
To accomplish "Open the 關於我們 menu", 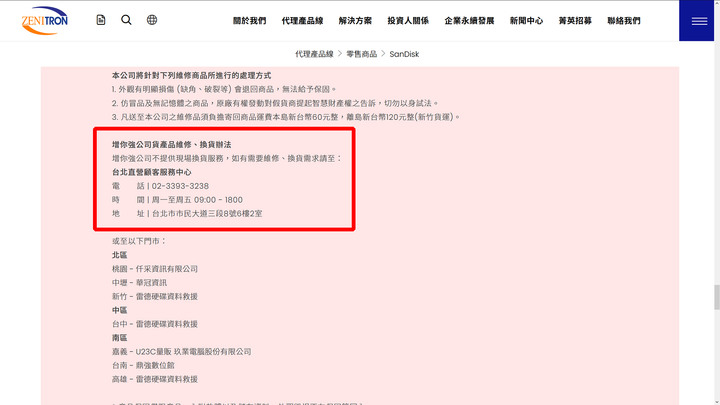I will tap(249, 21).
